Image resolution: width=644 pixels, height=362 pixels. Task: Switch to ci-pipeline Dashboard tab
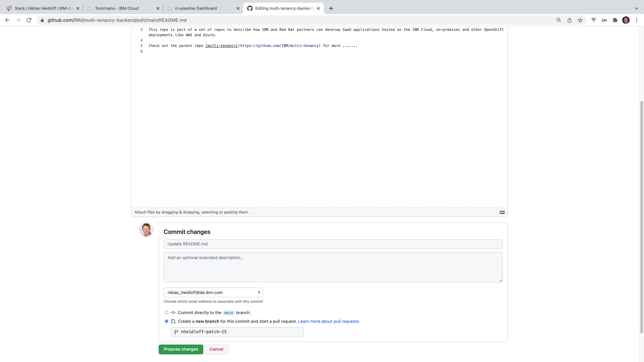[x=196, y=8]
